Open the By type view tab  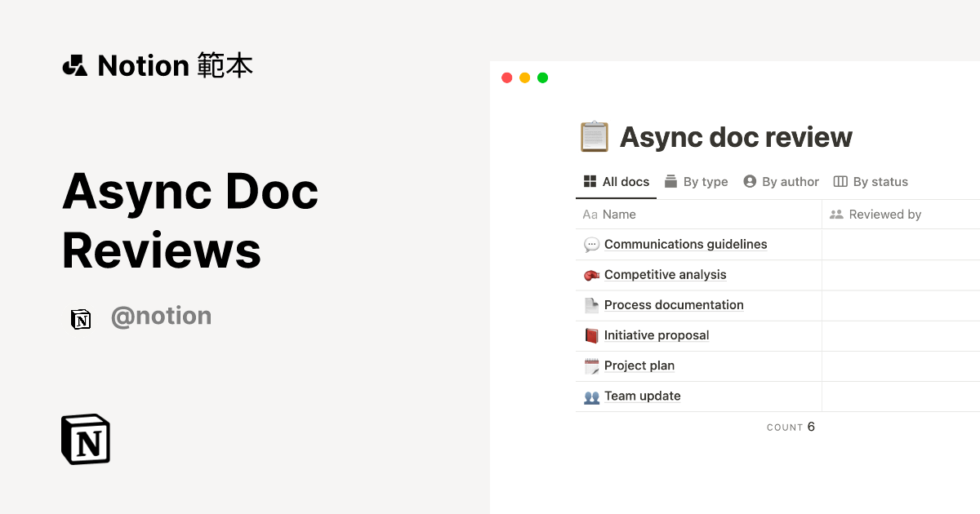[x=696, y=181]
